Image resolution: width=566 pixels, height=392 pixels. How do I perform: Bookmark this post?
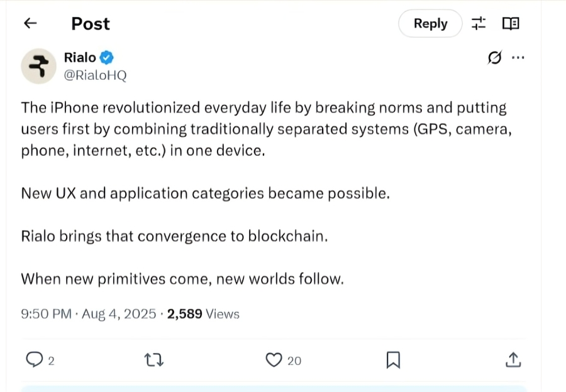click(393, 360)
